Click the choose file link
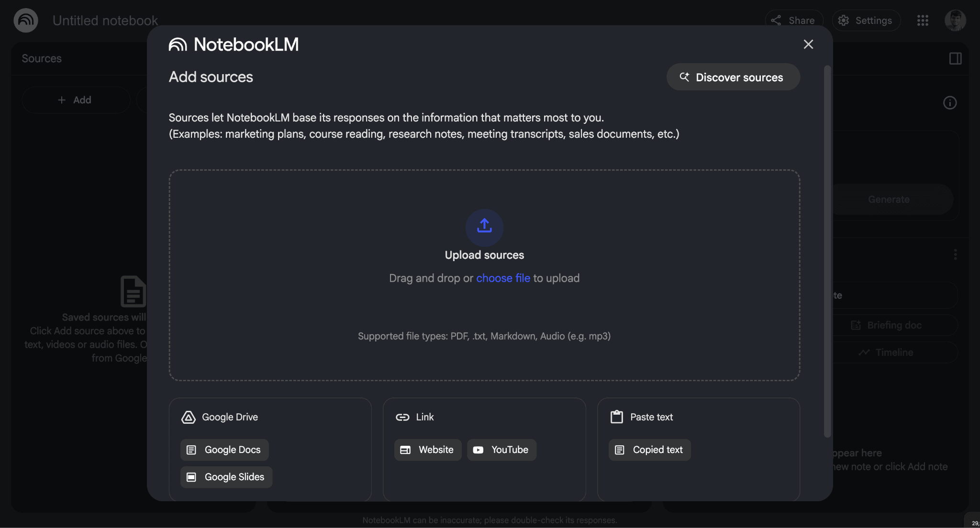This screenshot has width=980, height=528. (x=503, y=278)
